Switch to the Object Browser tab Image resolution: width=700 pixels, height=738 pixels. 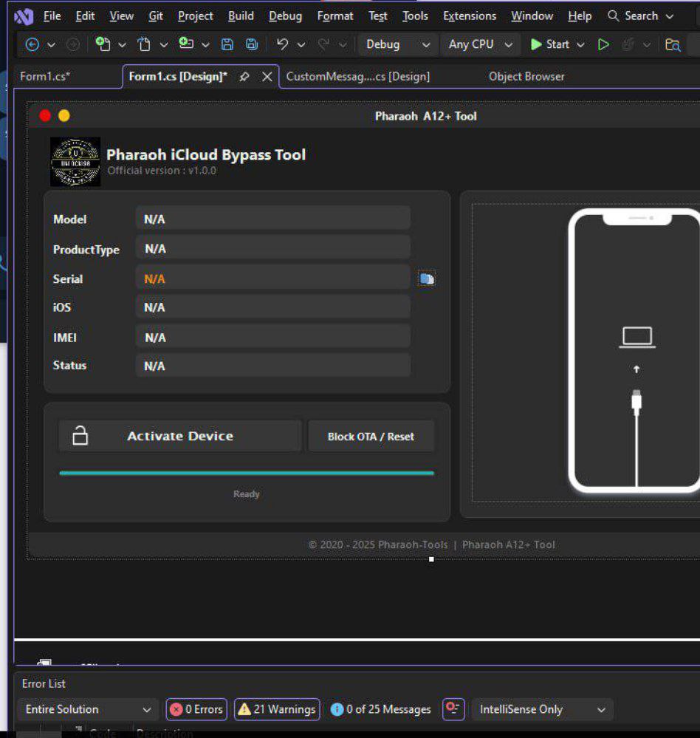coord(526,77)
